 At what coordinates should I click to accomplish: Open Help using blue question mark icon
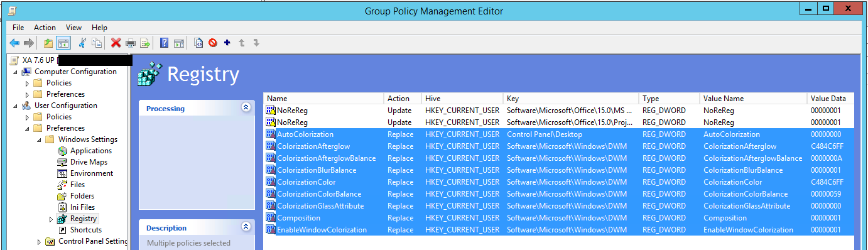pyautogui.click(x=164, y=43)
